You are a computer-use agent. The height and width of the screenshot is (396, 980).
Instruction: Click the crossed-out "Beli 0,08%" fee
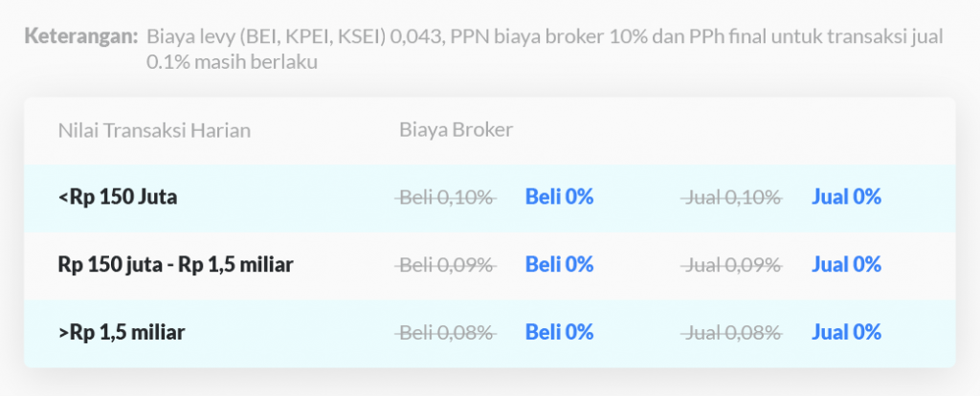tap(446, 333)
